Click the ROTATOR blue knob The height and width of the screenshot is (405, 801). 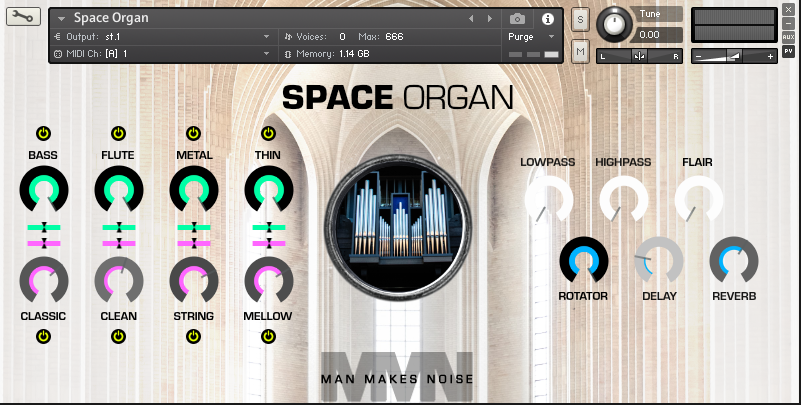pyautogui.click(x=584, y=260)
